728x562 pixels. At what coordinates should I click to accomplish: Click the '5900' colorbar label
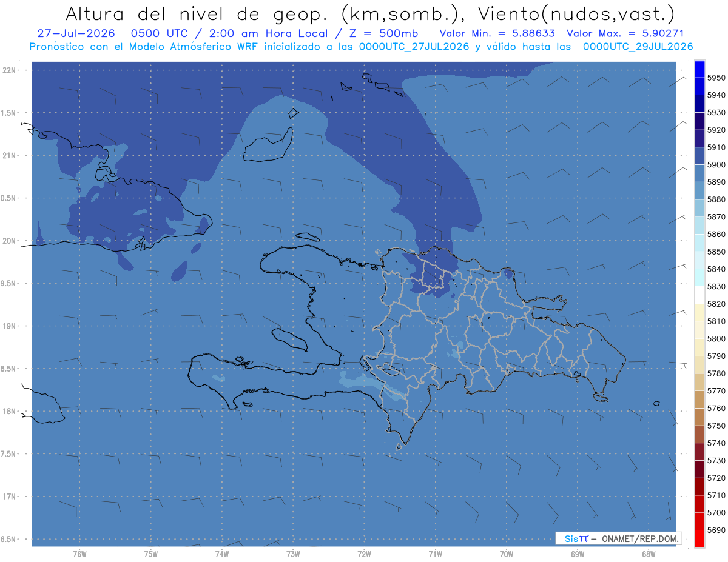coord(716,165)
